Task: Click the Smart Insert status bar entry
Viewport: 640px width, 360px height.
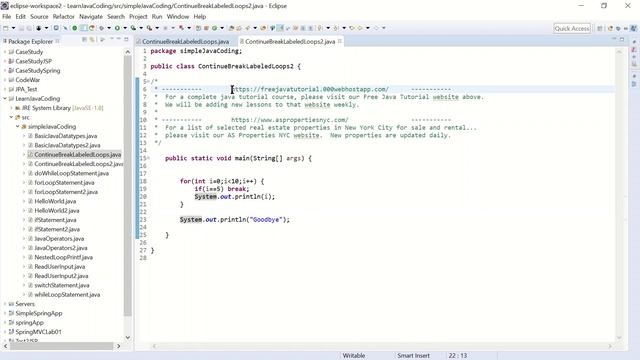Action: tap(413, 356)
